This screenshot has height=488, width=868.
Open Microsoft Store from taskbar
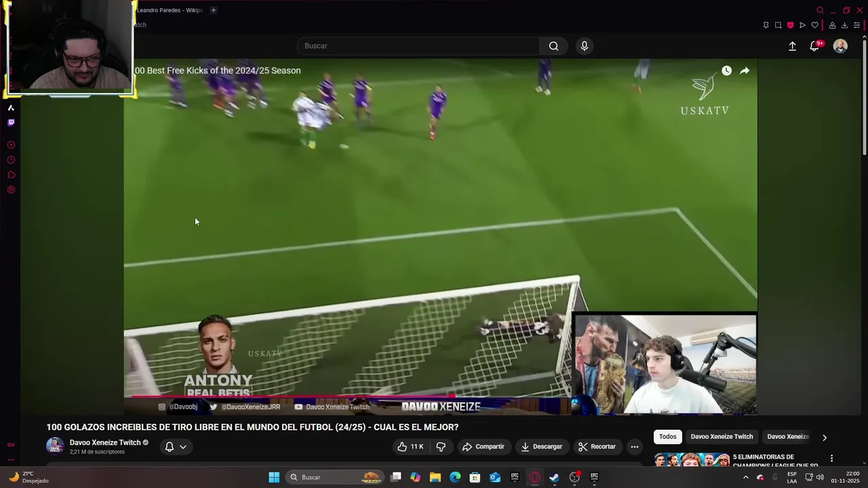[x=475, y=477]
